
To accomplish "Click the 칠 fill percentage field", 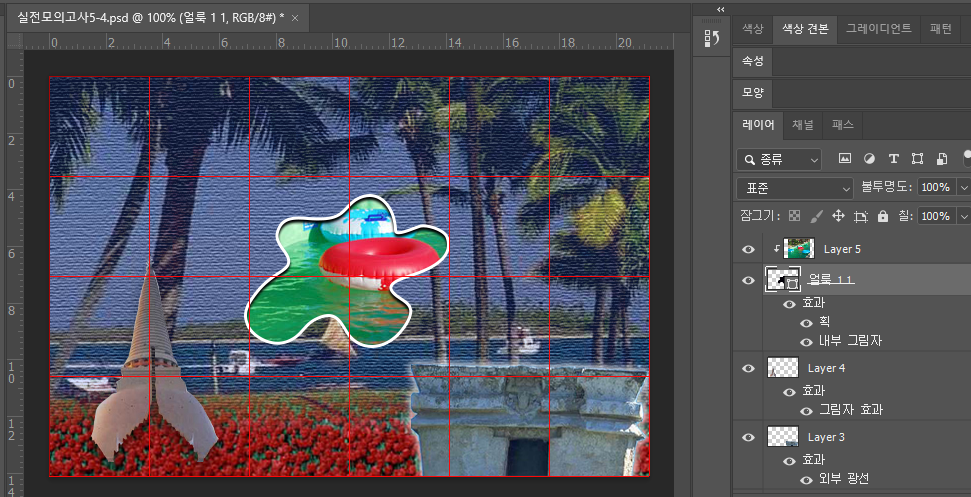I will tap(935, 216).
